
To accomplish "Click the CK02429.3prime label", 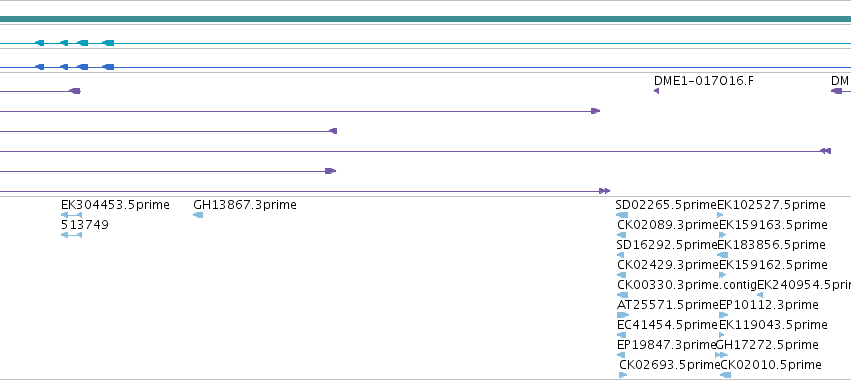I will point(668,265).
